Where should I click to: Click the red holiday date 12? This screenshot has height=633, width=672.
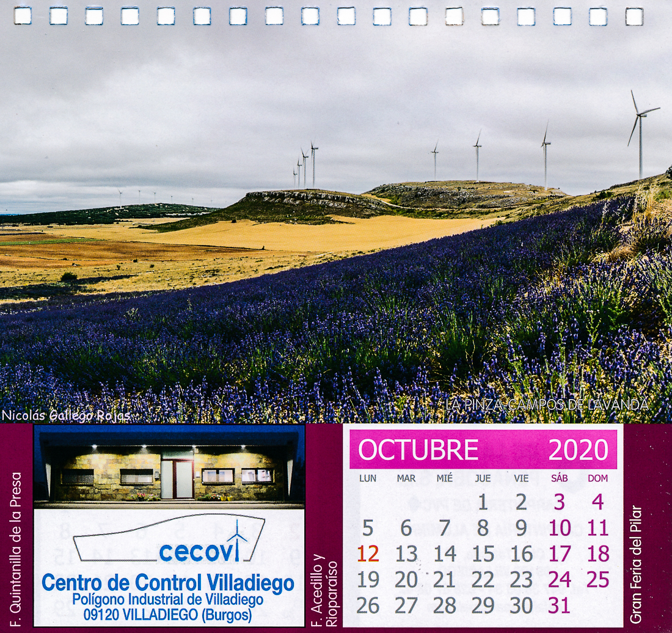click(x=368, y=554)
